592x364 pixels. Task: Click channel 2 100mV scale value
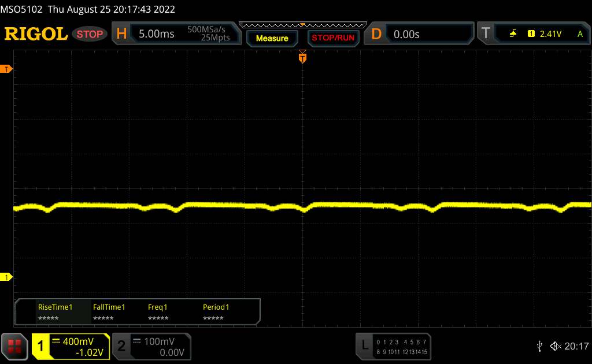(160, 341)
